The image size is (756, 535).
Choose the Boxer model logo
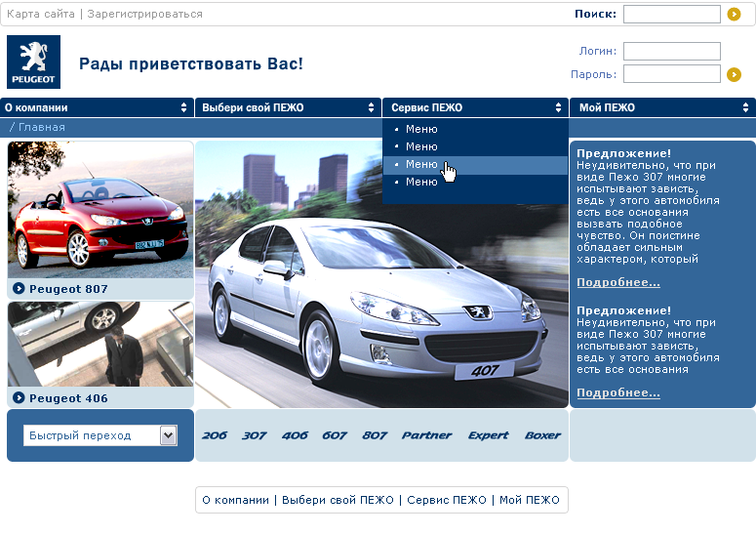(542, 435)
